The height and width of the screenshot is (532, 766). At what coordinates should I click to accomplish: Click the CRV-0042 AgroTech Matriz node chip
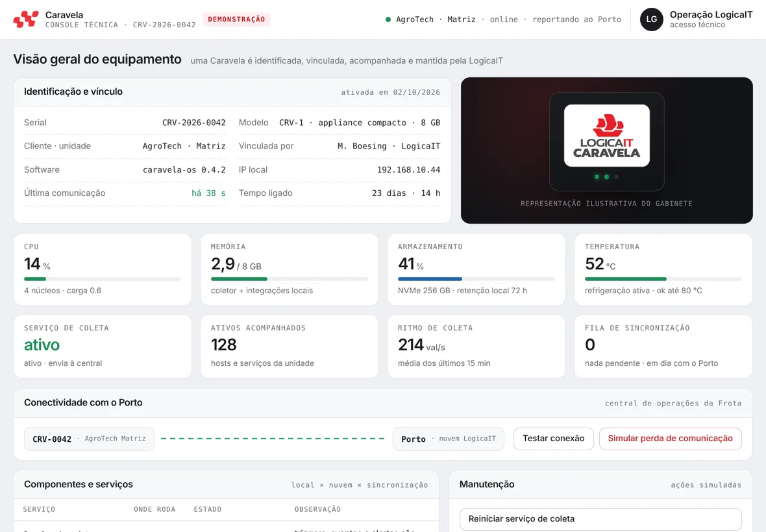(x=89, y=439)
